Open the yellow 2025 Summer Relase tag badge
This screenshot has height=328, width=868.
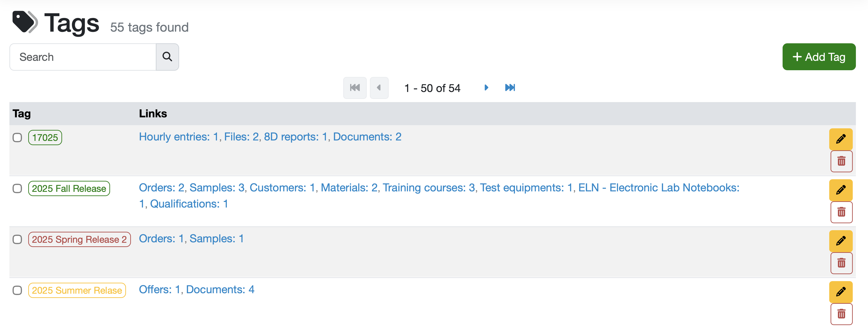77,290
